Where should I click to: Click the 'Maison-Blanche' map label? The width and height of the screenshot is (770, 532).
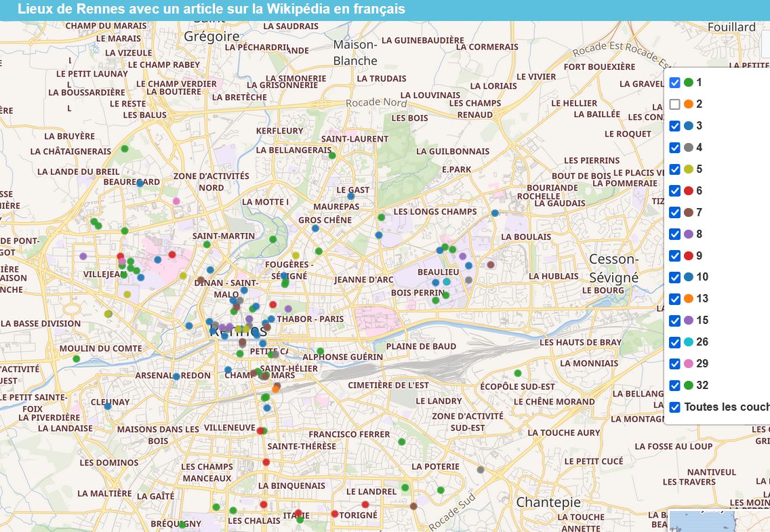[355, 52]
